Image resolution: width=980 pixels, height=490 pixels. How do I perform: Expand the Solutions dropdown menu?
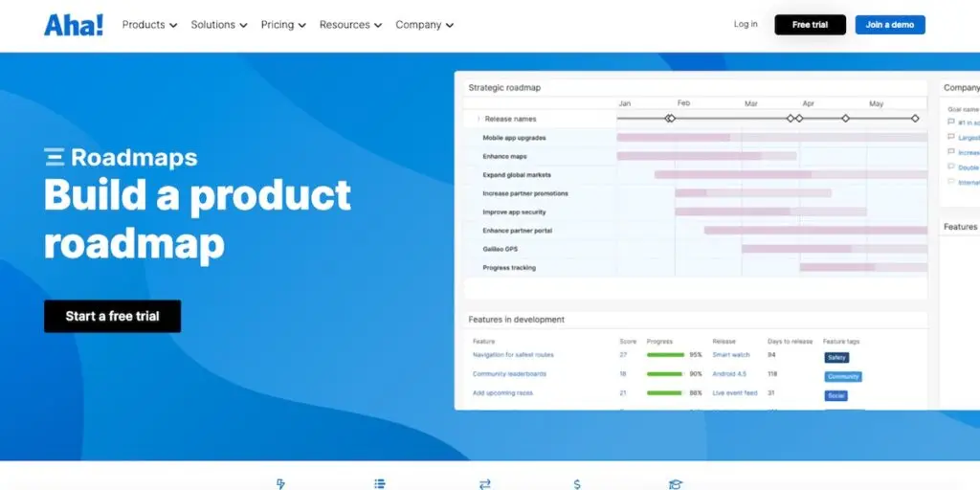218,25
